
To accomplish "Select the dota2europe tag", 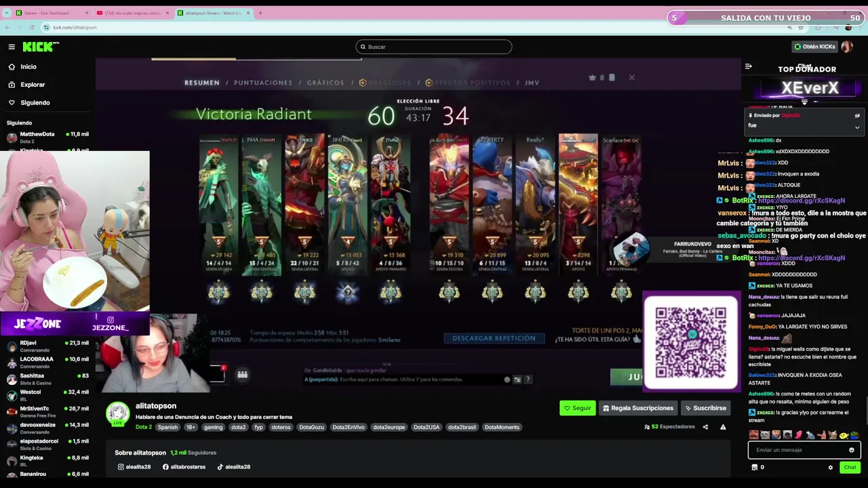I will pos(389,427).
